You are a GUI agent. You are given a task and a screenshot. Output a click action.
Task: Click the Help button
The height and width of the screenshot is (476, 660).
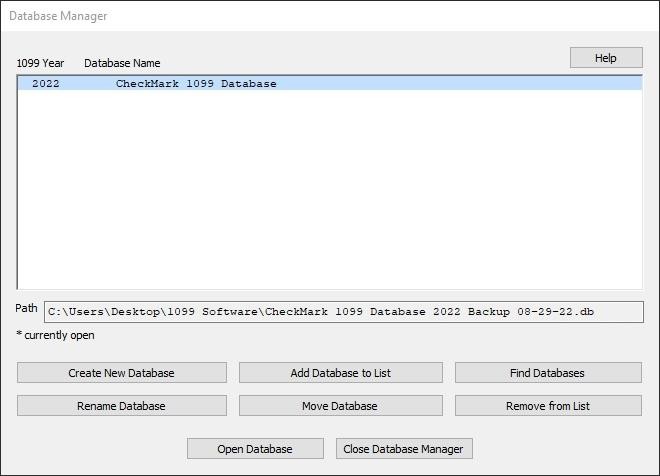pos(605,58)
